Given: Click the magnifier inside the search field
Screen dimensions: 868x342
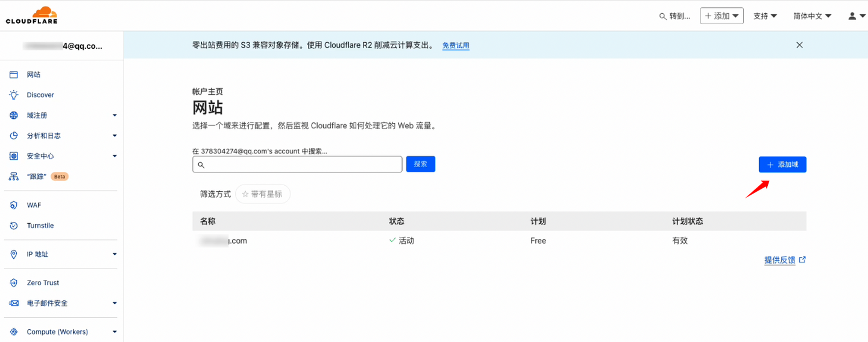Looking at the screenshot, I should (x=201, y=165).
